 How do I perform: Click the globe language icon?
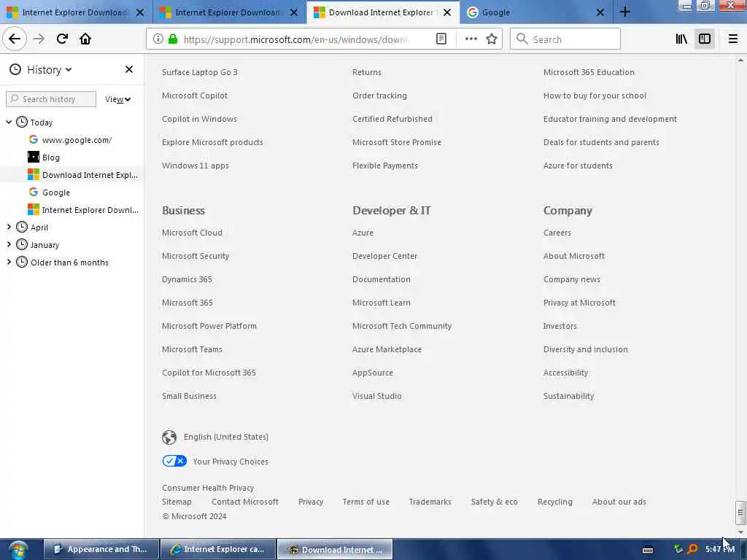[169, 437]
